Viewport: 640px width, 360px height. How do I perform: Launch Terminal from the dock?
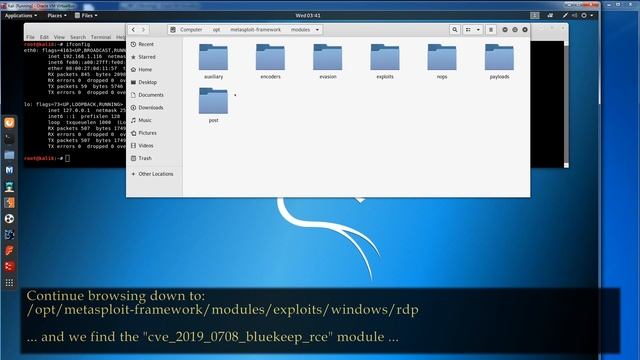click(9, 139)
